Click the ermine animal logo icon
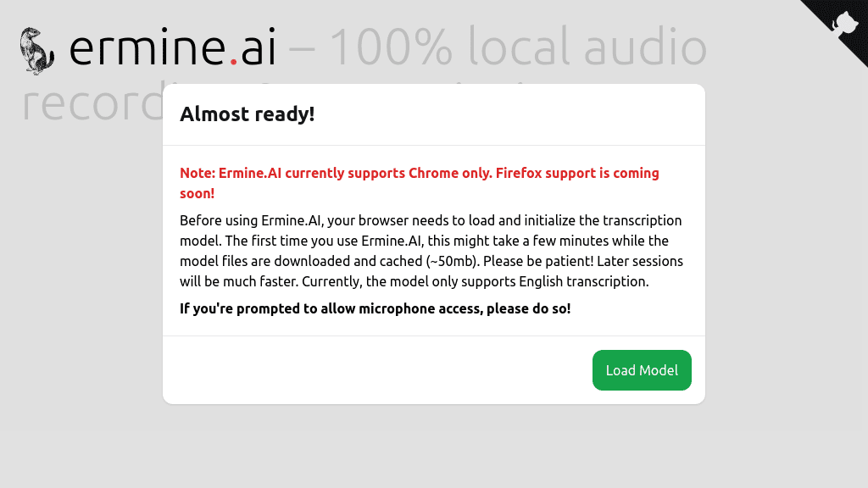Screen dimensions: 868x488 pos(37,51)
